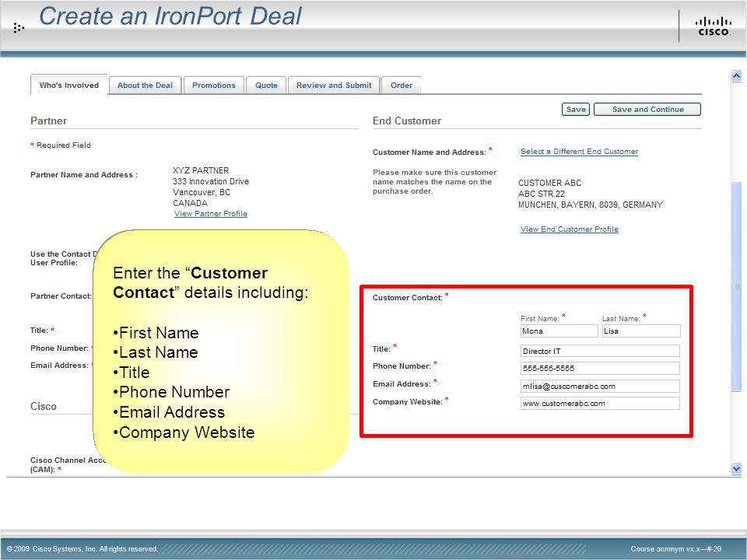747x560 pixels.
Task: Follow the View Partner Profile link
Action: point(211,214)
